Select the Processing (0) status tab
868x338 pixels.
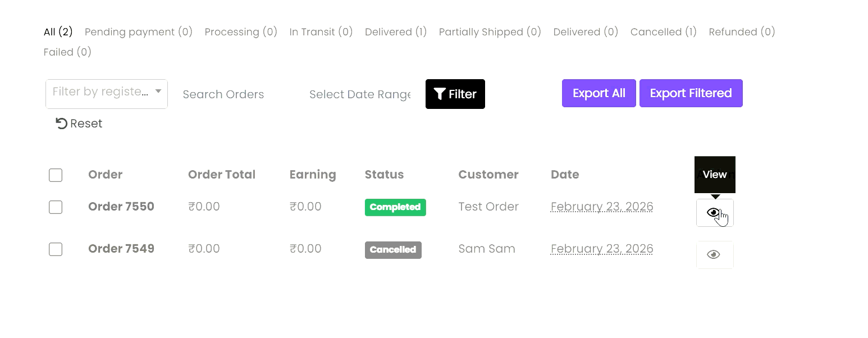coord(241,32)
